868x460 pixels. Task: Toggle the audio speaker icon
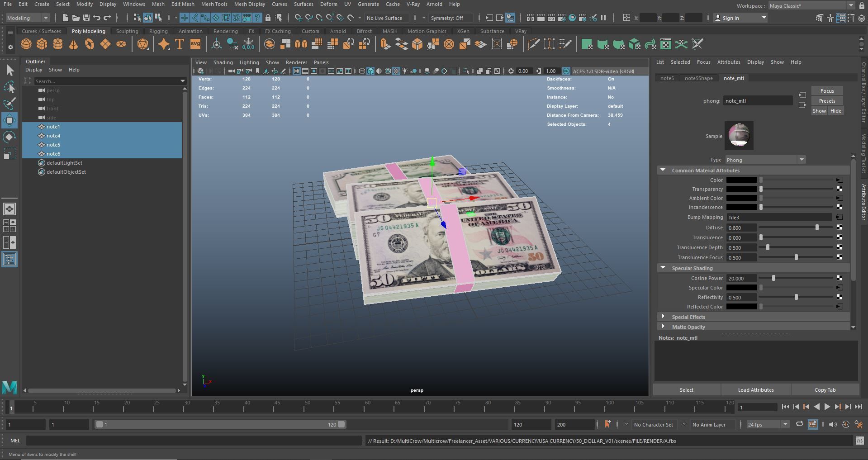tap(833, 424)
